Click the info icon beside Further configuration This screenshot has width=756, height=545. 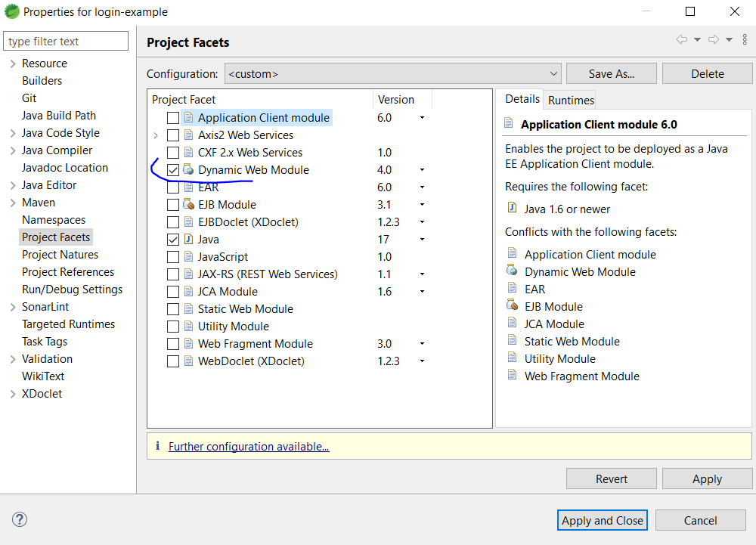[157, 446]
